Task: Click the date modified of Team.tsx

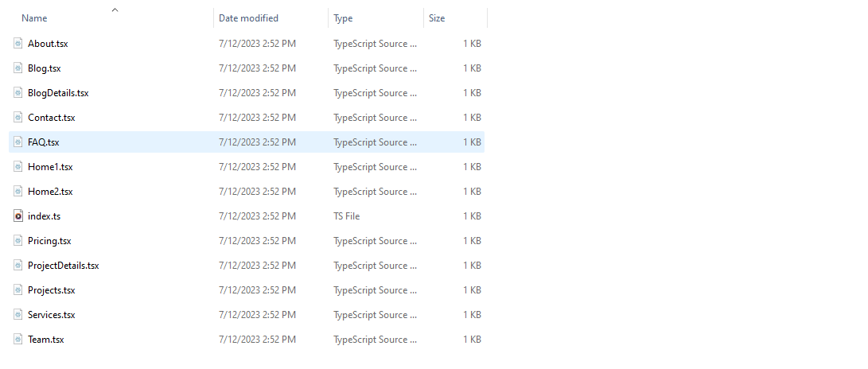Action: [258, 339]
